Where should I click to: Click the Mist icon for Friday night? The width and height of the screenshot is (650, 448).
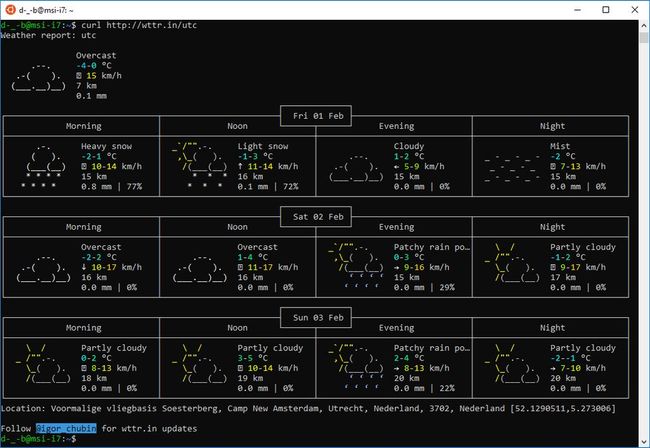(x=511, y=168)
